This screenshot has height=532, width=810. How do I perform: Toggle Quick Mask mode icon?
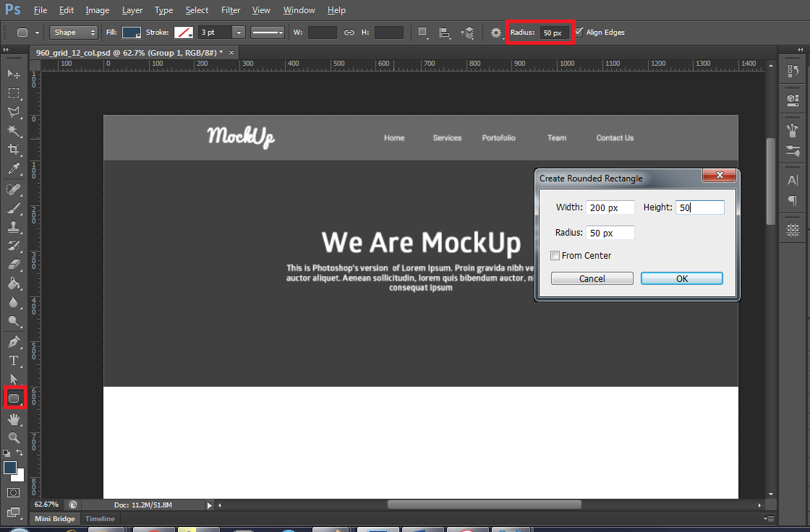click(13, 492)
